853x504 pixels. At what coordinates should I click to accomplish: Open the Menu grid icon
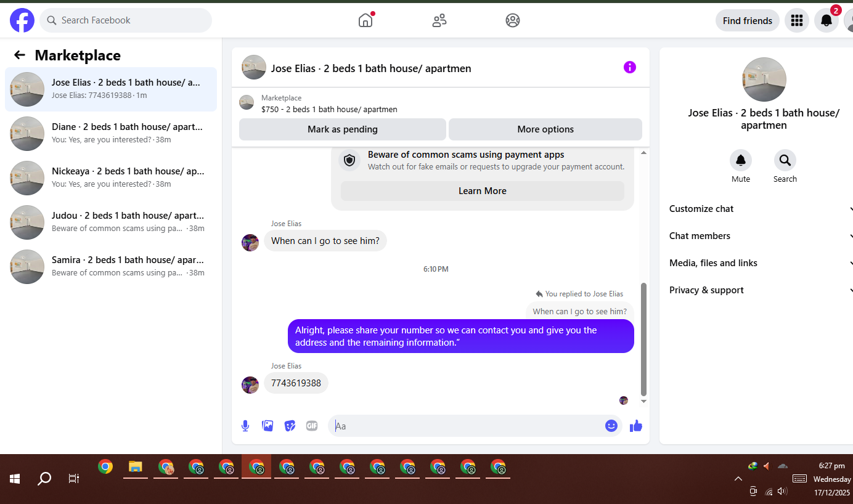tap(797, 20)
